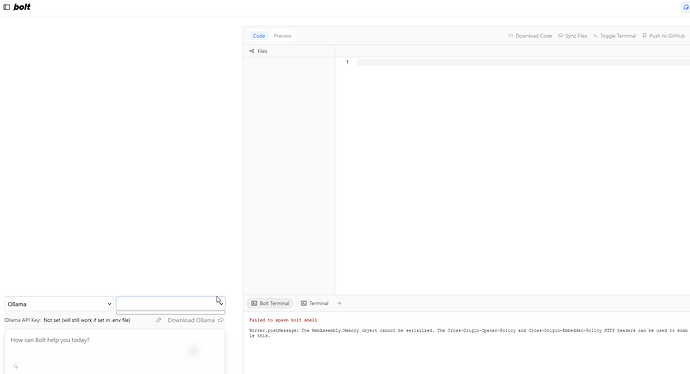The image size is (690, 374).
Task: Click the Worker.postMessage error message line
Action: (468, 333)
